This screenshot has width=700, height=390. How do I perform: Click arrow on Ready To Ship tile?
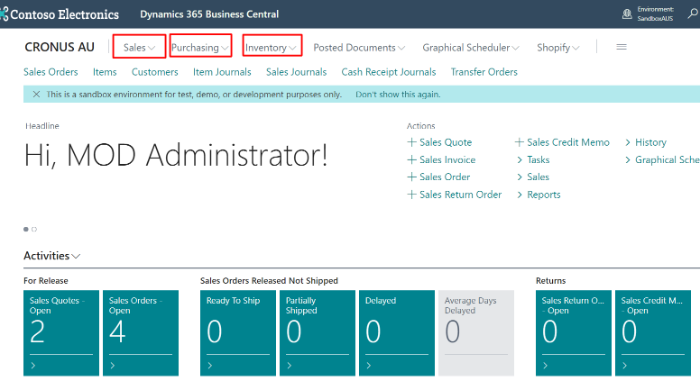tap(210, 365)
